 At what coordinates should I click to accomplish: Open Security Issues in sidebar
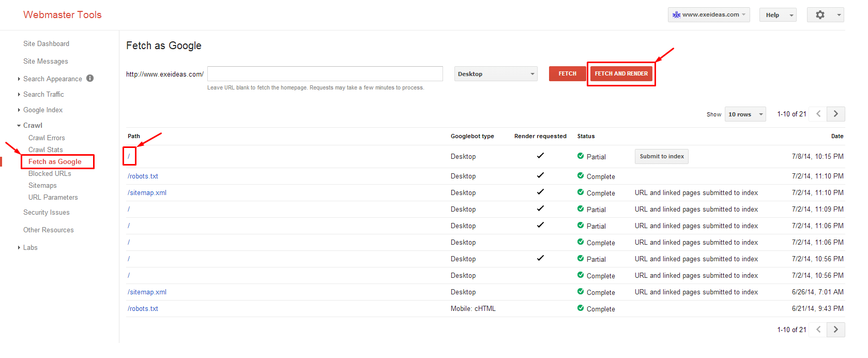tap(46, 212)
